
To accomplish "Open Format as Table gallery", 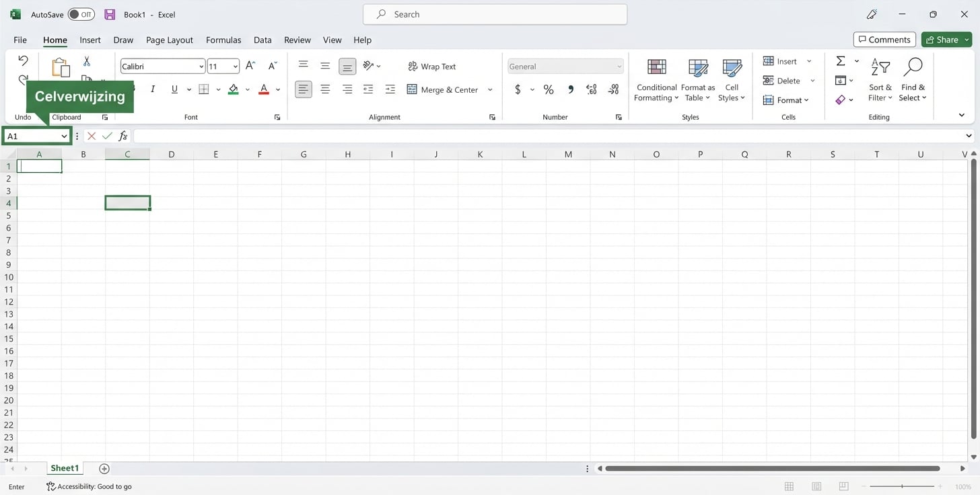I will tap(698, 68).
